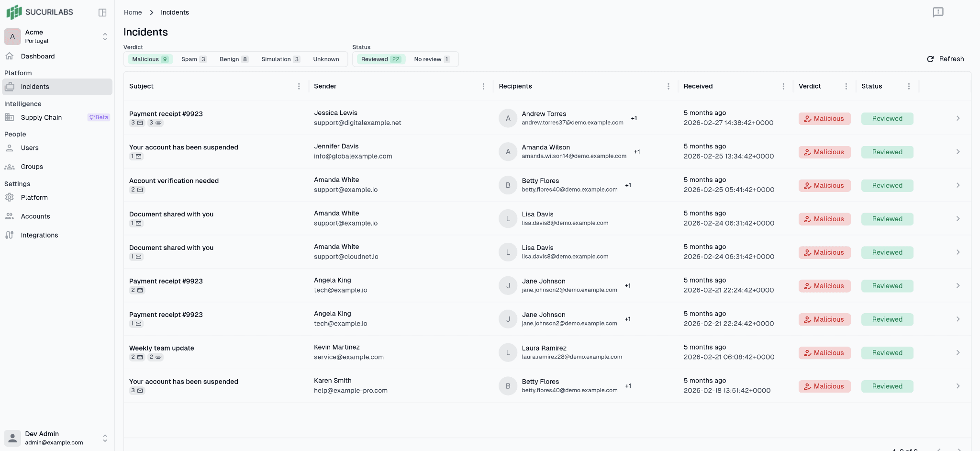Click the Incidents page heading

click(x=145, y=32)
